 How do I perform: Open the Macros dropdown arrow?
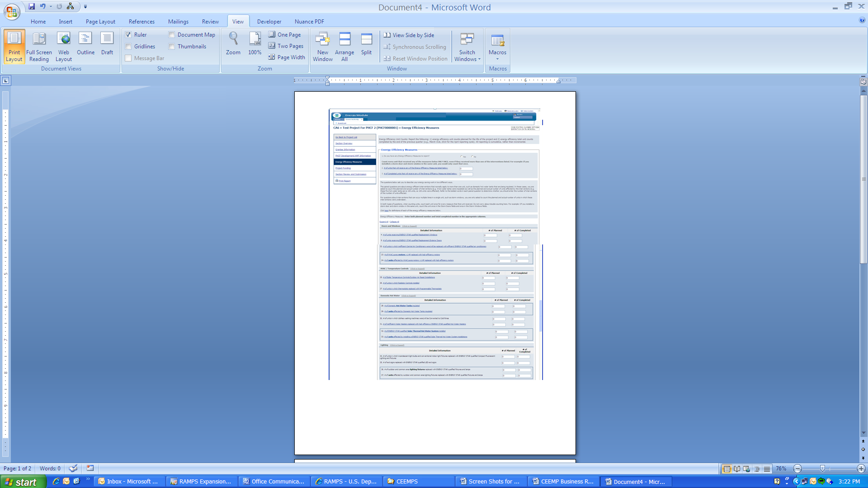[x=497, y=59]
